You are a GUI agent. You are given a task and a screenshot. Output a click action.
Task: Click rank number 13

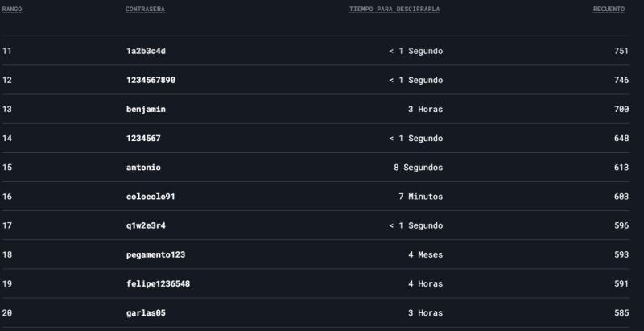[x=7, y=109]
